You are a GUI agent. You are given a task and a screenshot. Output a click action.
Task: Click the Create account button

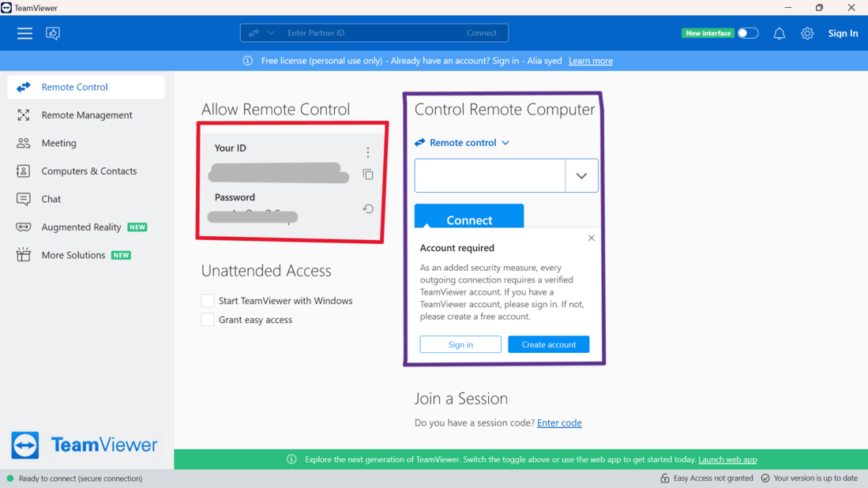(549, 344)
